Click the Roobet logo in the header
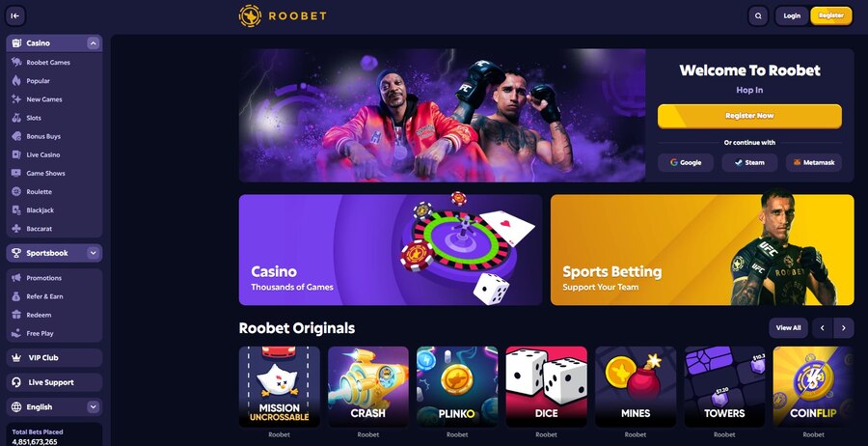868x446 pixels. point(283,16)
